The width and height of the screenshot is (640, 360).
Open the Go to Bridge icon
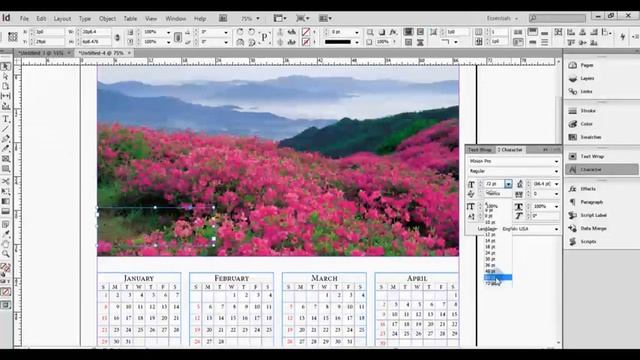(223, 18)
